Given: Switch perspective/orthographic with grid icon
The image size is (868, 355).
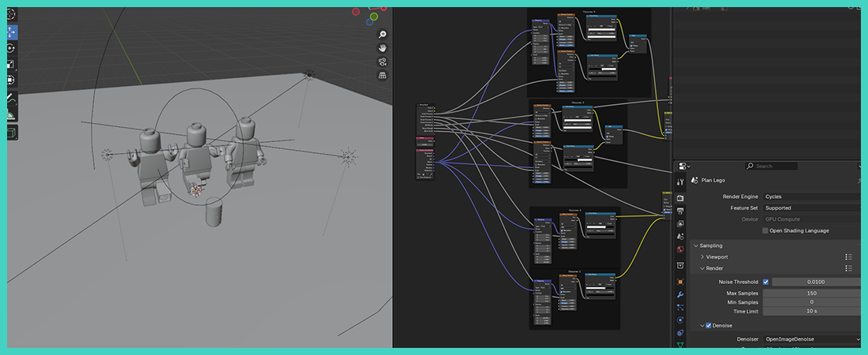Looking at the screenshot, I should pyautogui.click(x=382, y=75).
